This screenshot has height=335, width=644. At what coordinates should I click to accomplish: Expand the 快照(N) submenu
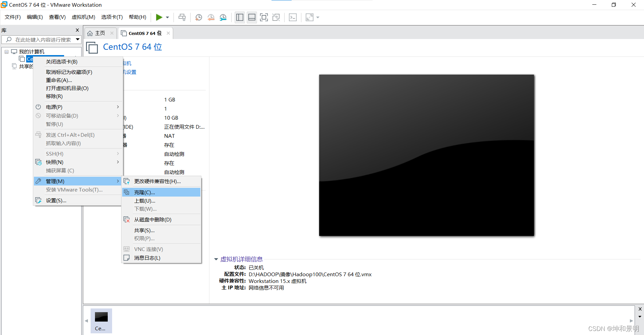[78, 162]
